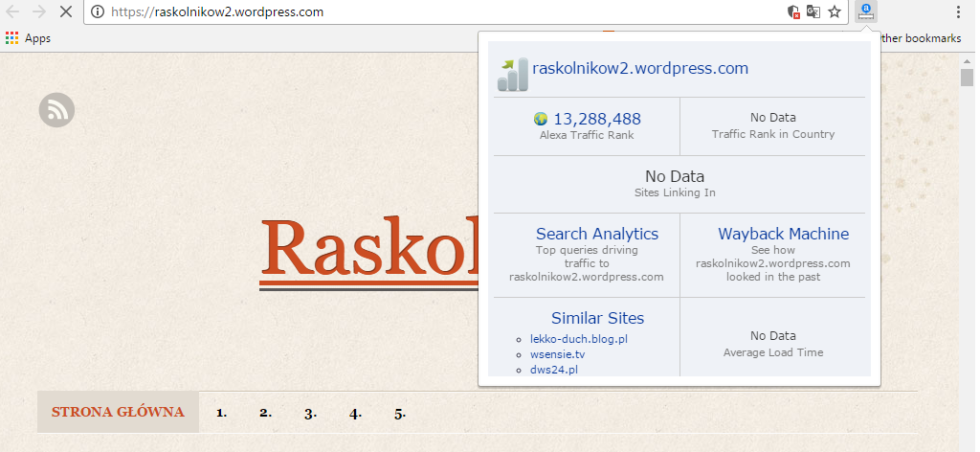Image resolution: width=980 pixels, height=452 pixels.
Task: Click the Raskol blog title heading
Action: [x=368, y=252]
